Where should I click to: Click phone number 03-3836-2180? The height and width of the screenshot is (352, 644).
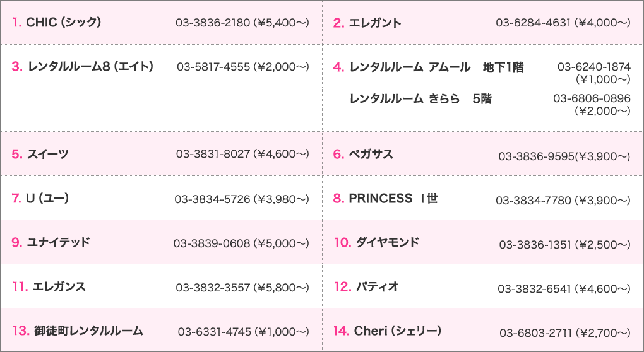pos(212,23)
